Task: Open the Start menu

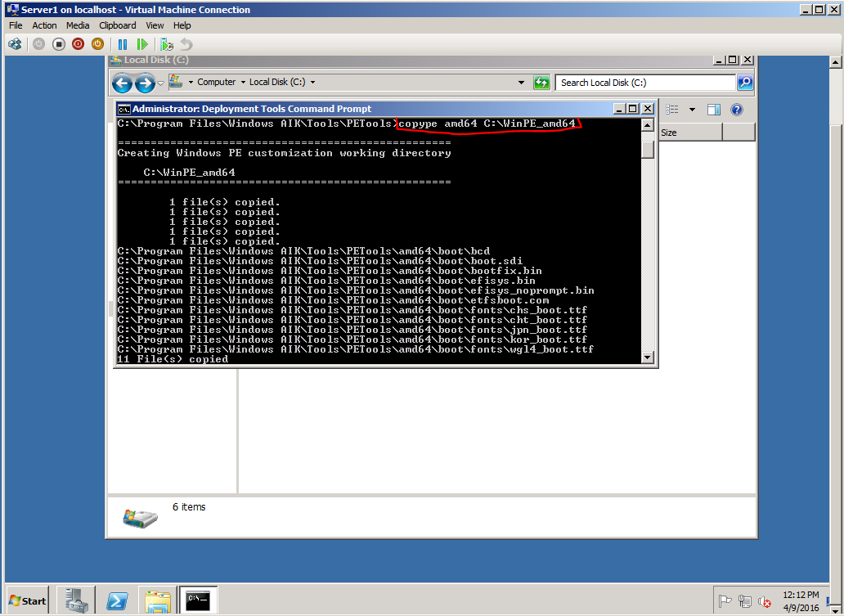Action: (28, 601)
